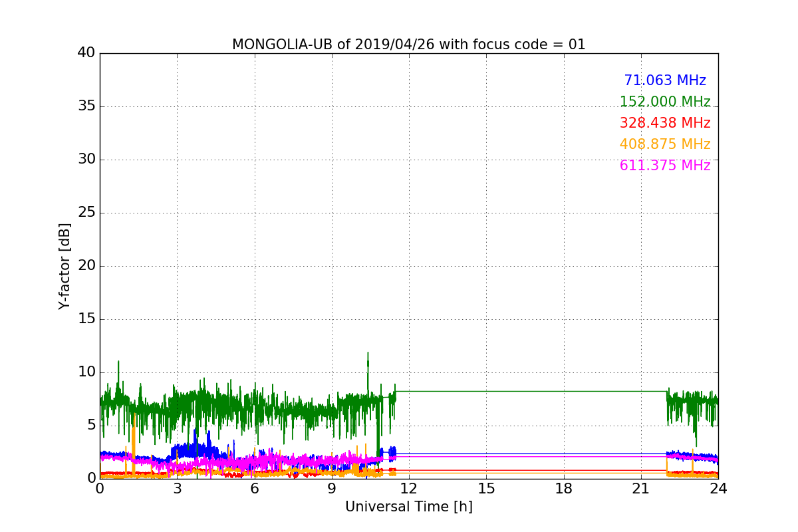The image size is (798, 532).
Task: Click the plot title 'MONGOLIA-UB of 2019/04/26'
Action: click(408, 45)
